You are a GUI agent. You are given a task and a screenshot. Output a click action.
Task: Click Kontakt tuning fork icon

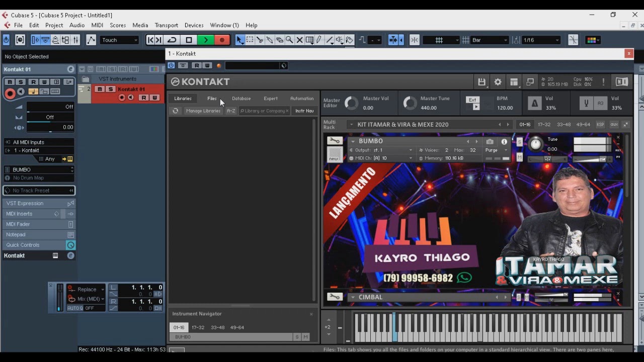586,104
